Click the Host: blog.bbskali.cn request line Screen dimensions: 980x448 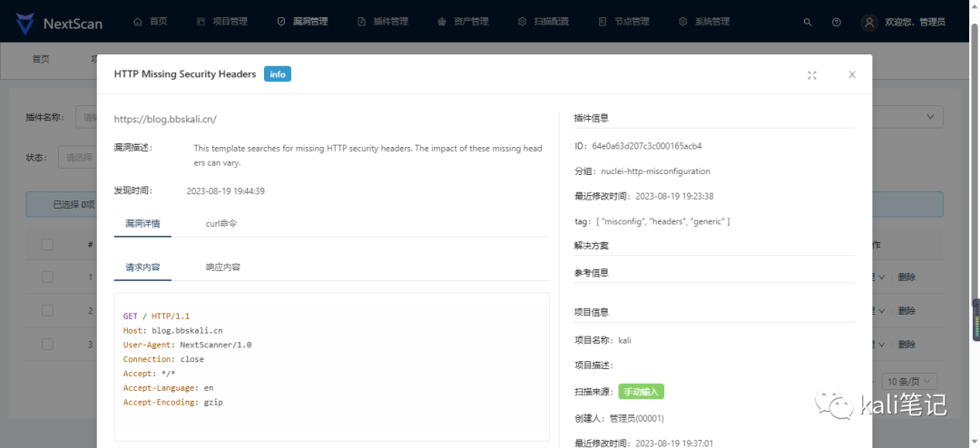coord(173,330)
